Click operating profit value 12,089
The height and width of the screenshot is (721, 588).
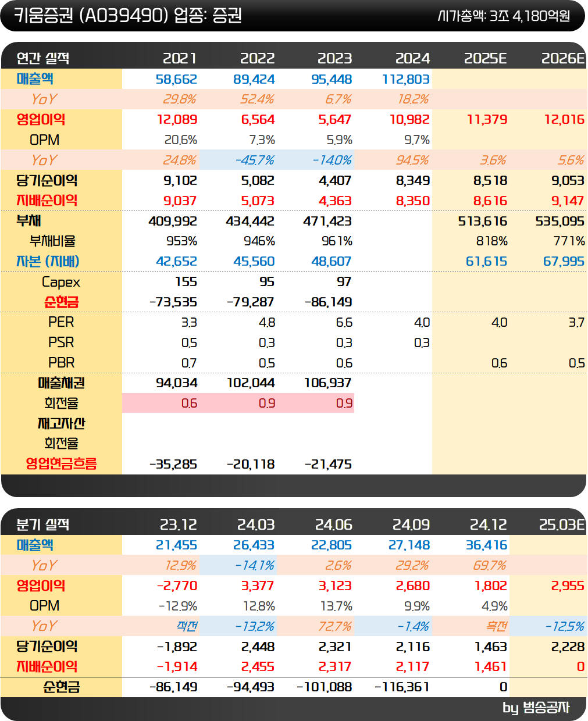click(x=177, y=120)
